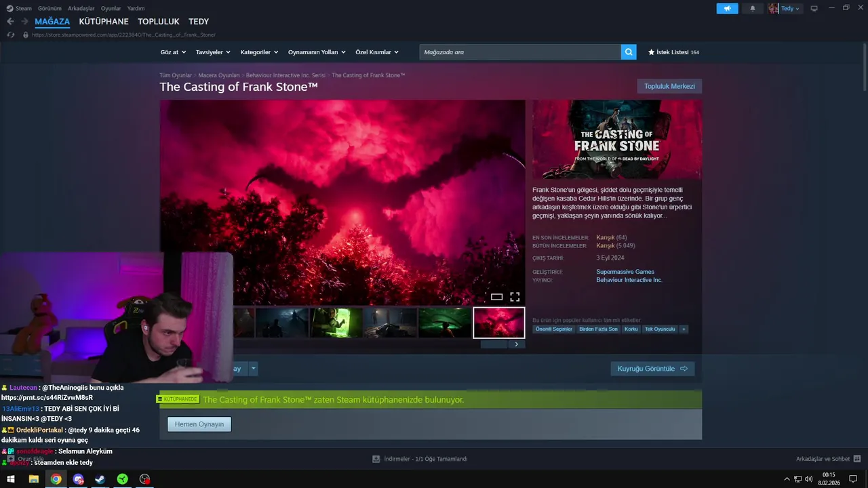This screenshot has width=868, height=488.
Task: Switch to the KÜTÜPHANE tab
Action: [104, 22]
